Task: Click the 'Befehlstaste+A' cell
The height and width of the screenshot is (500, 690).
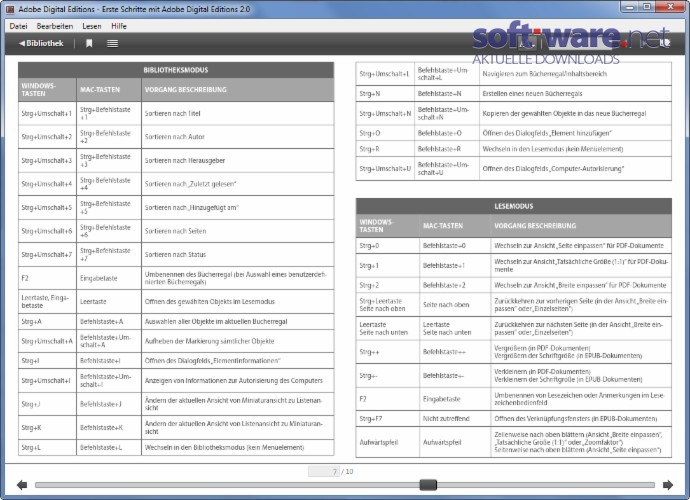Action: pyautogui.click(x=109, y=321)
